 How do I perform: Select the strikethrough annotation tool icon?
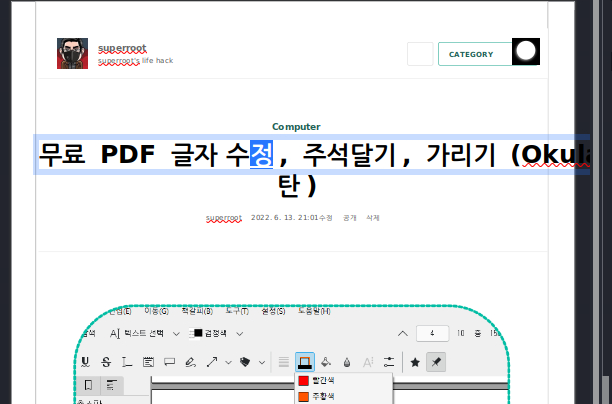point(106,362)
